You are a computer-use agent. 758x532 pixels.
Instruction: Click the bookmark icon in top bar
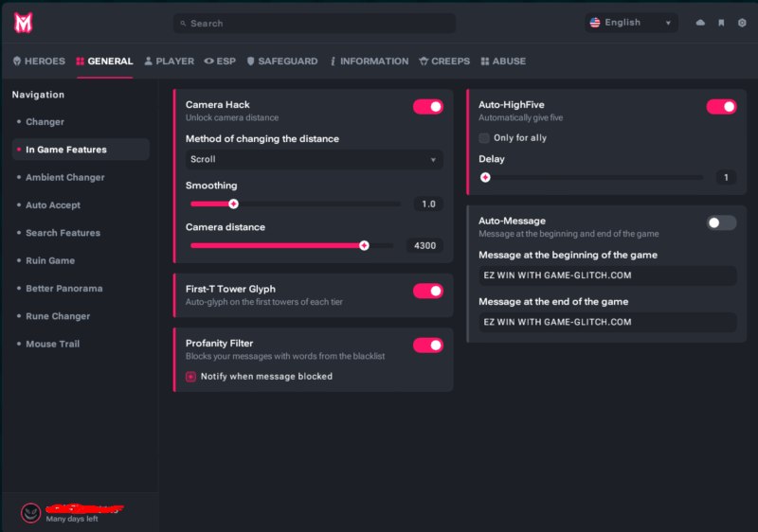(x=721, y=23)
